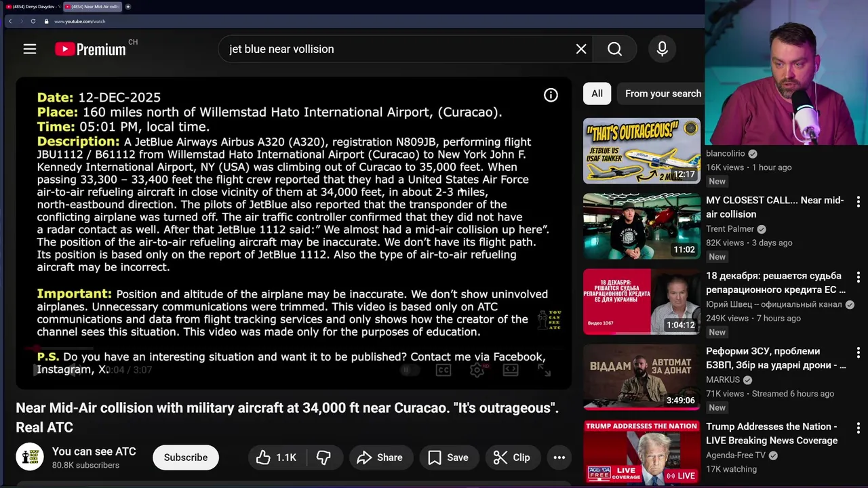Viewport: 868px width, 488px height.
Task: Go to YouTube Premium home logo
Action: tap(90, 49)
